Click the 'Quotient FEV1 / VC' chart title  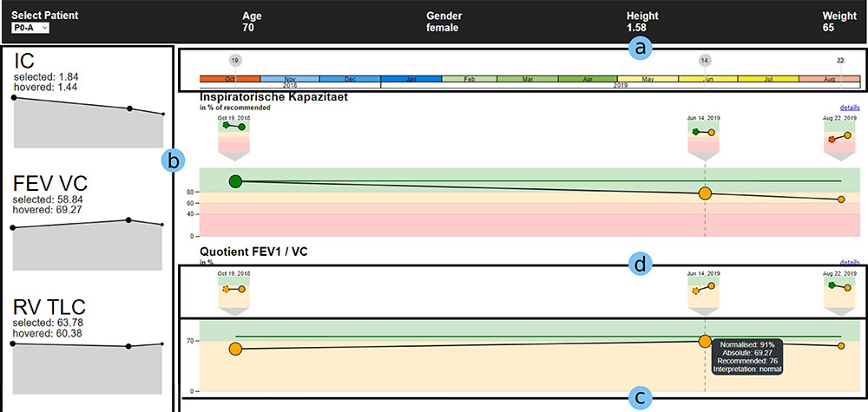coord(253,252)
